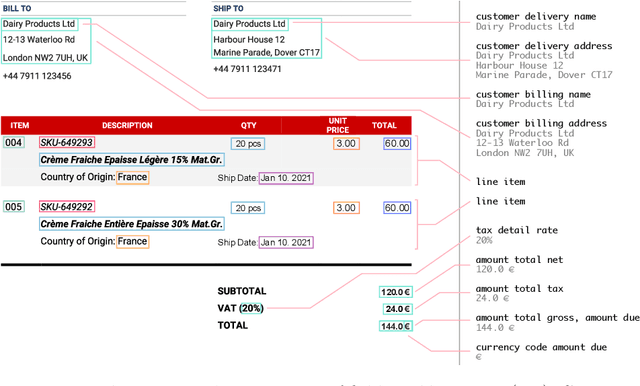This screenshot has height=386, width=640.
Task: Click the 20 pcs quantity in row 004
Action: [x=248, y=144]
